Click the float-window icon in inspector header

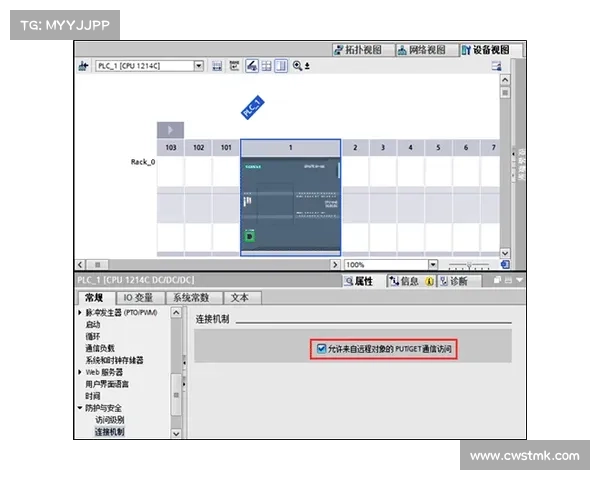pyautogui.click(x=497, y=280)
